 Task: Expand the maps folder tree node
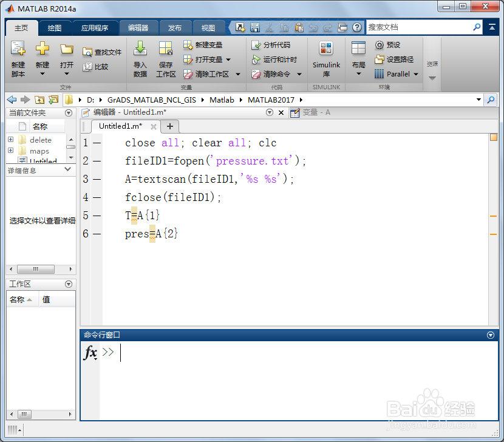coord(10,151)
